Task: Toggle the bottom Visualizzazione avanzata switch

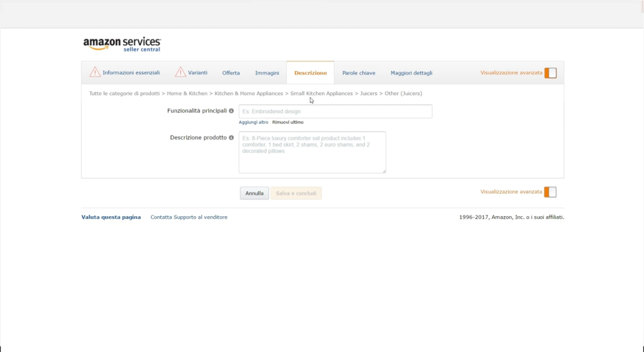Action: tap(550, 192)
